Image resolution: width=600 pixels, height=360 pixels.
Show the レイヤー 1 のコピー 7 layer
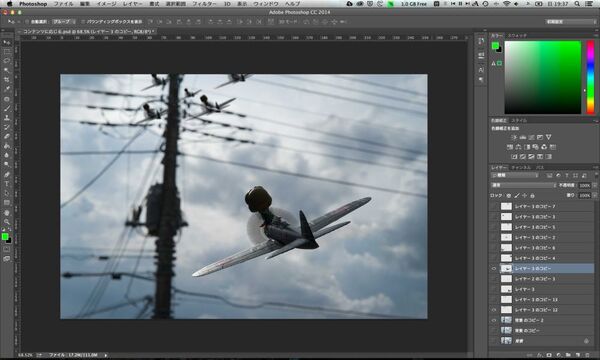tap(494, 207)
